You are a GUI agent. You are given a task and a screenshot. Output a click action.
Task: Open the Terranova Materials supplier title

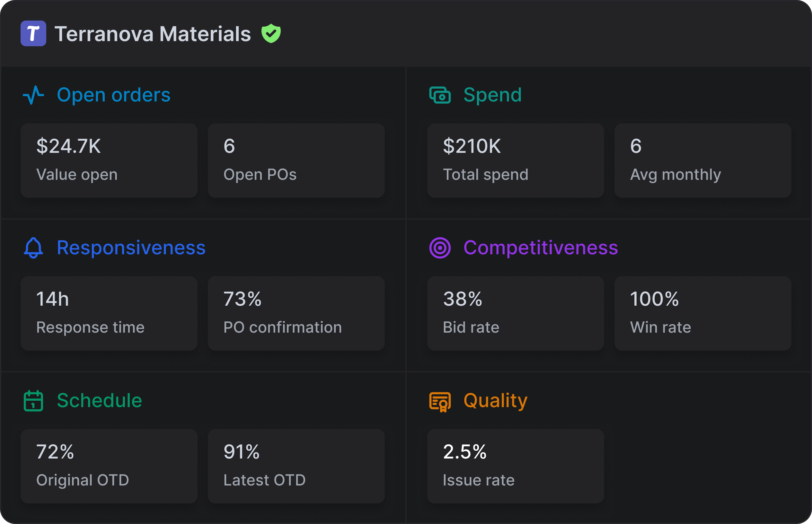pyautogui.click(x=153, y=34)
